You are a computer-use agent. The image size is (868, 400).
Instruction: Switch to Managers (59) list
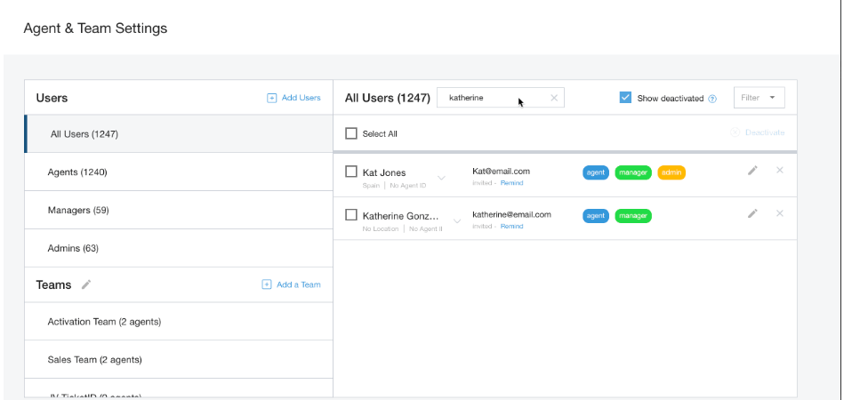click(x=78, y=211)
